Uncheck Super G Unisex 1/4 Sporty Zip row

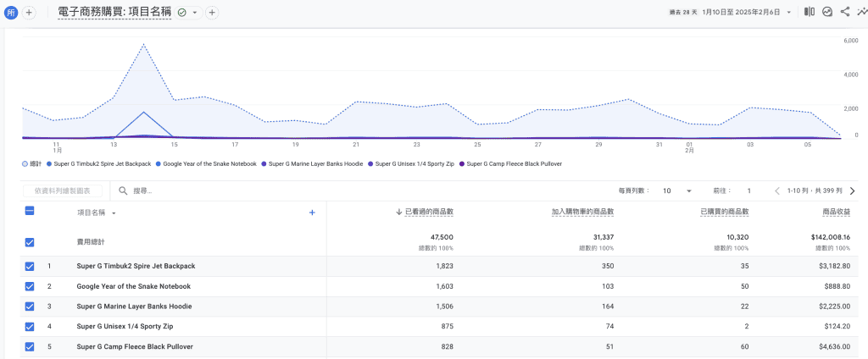[30, 326]
